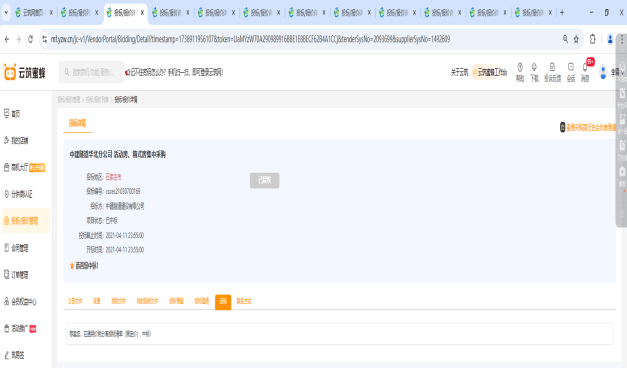Select the 招标详情 tab
This screenshot has width=627, height=368.
pos(77,123)
